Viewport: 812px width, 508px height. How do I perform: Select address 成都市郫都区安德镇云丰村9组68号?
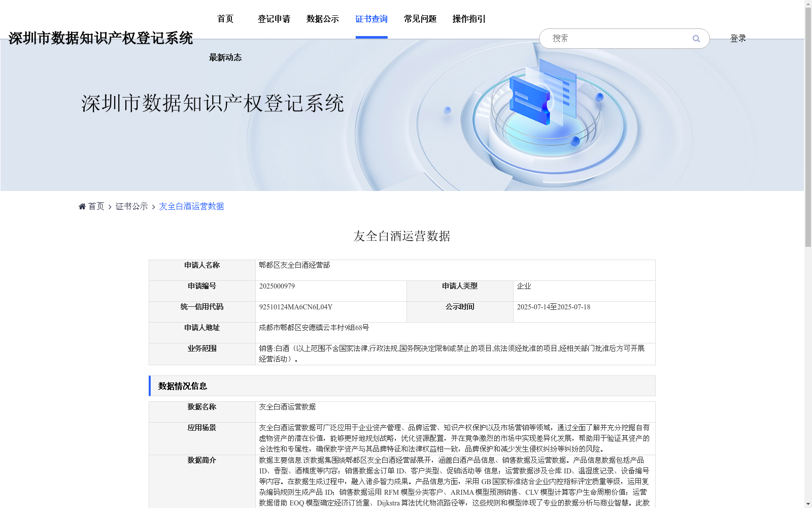314,328
